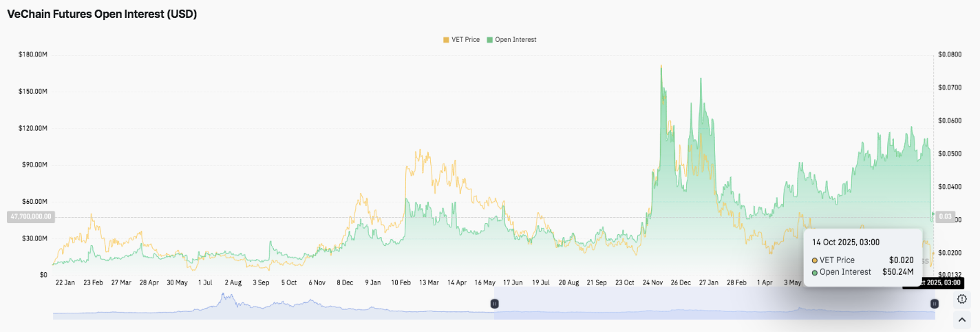Viewport: 980px width, 332px height.
Task: Toggle the VET Price series label in the legend
Action: (x=465, y=40)
